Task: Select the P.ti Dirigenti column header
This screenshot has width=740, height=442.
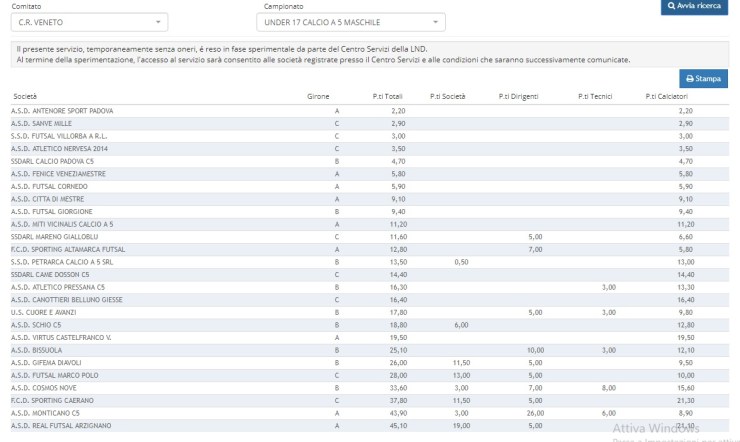Action: [x=519, y=96]
